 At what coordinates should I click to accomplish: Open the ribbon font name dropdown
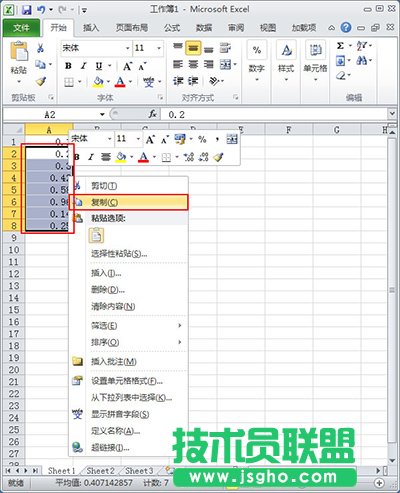[x=127, y=48]
